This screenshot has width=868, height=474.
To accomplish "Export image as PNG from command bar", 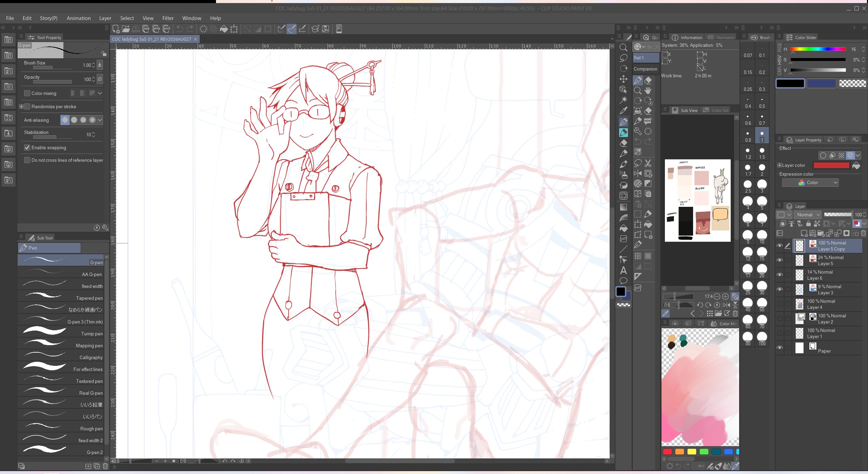I will pos(156,29).
